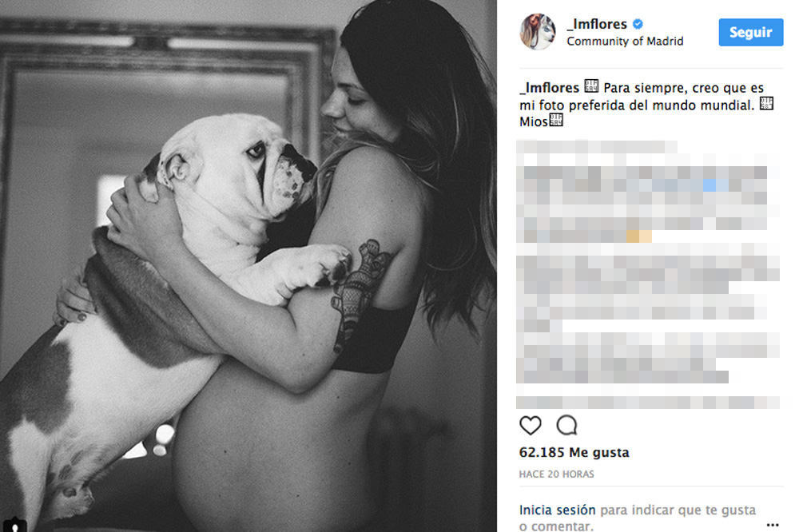This screenshot has height=532, width=799.
Task: Show tagged people icon on the photo corner
Action: pos(14,525)
